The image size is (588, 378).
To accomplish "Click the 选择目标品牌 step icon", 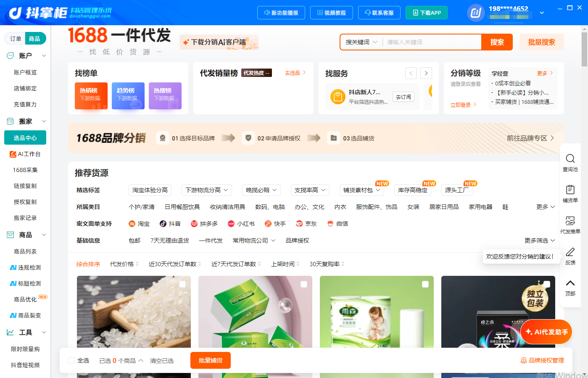I will [x=163, y=138].
